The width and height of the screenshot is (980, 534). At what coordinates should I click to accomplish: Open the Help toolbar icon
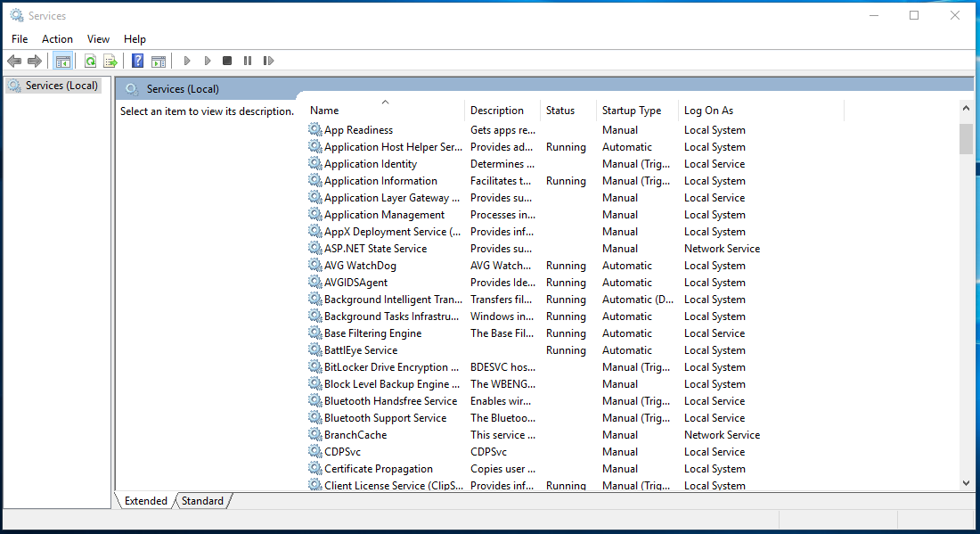(x=137, y=61)
